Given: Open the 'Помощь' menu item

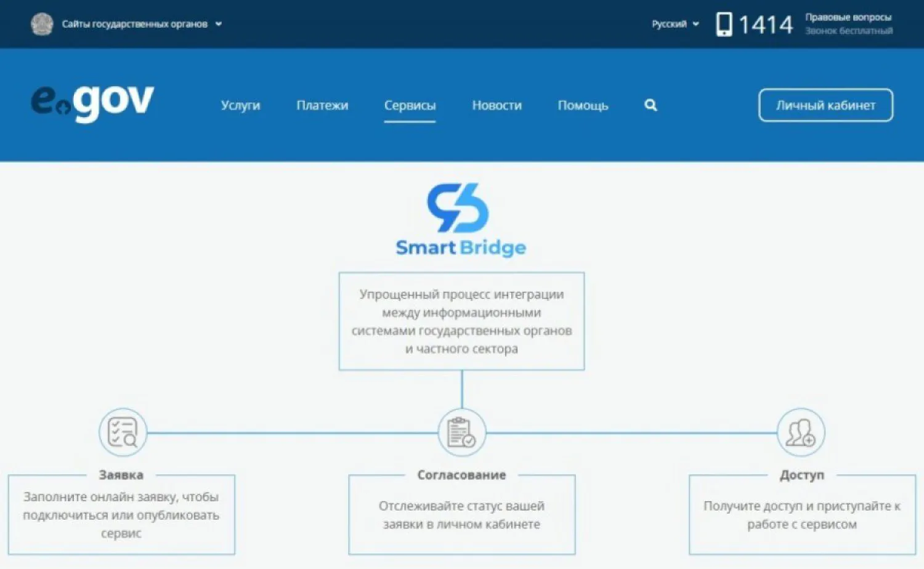Looking at the screenshot, I should (x=583, y=105).
